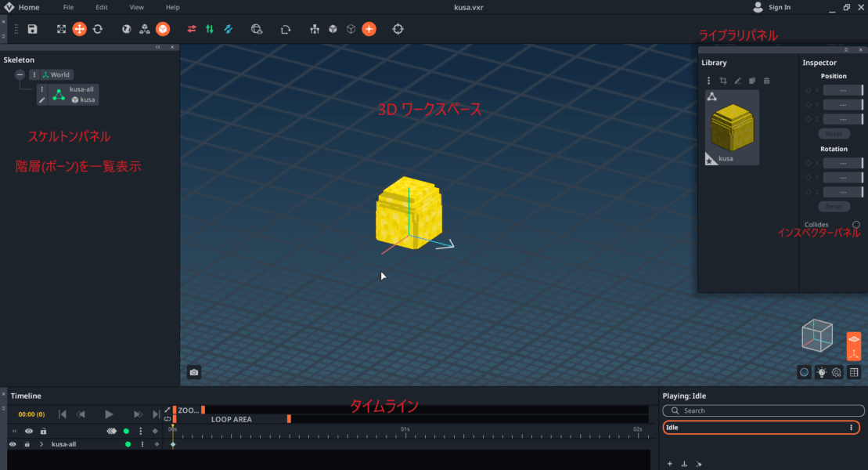Select the parent-space hierarchy cubes icon
The width and height of the screenshot is (868, 470).
pos(145,30)
